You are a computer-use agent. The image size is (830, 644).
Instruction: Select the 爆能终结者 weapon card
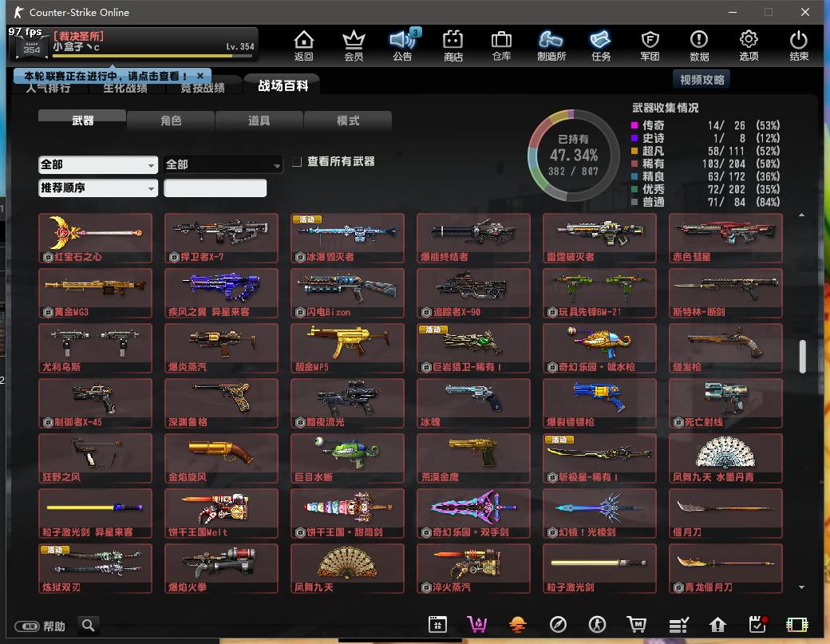coord(473,238)
